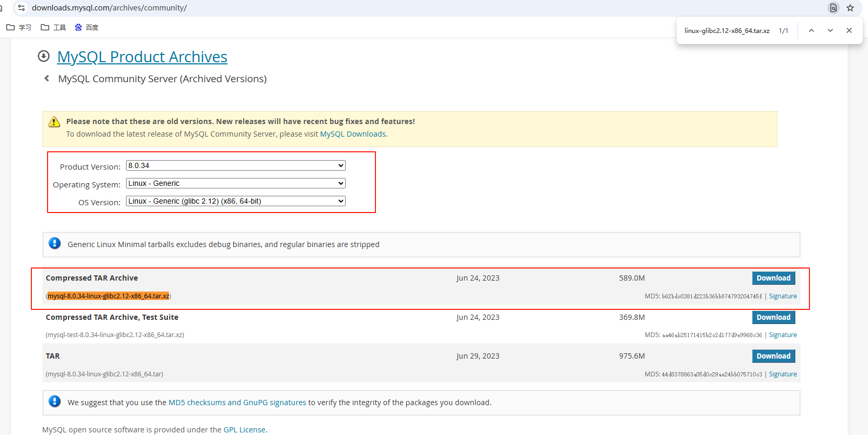Click the yellow warning triangle icon
868x435 pixels.
click(54, 122)
